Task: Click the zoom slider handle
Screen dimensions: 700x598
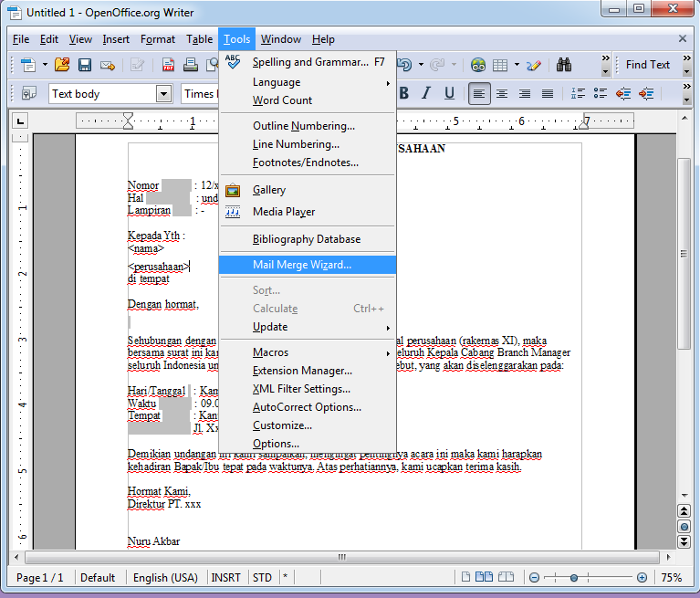Action: coord(574,577)
